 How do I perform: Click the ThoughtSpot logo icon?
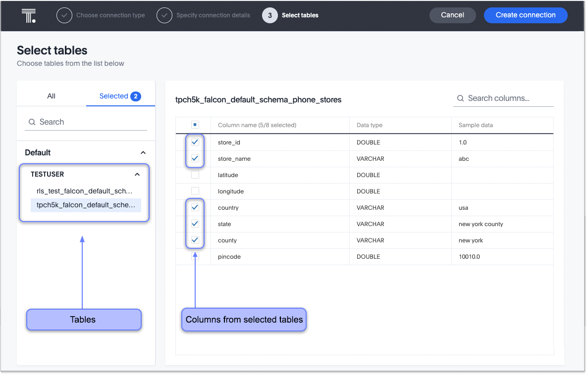click(28, 15)
